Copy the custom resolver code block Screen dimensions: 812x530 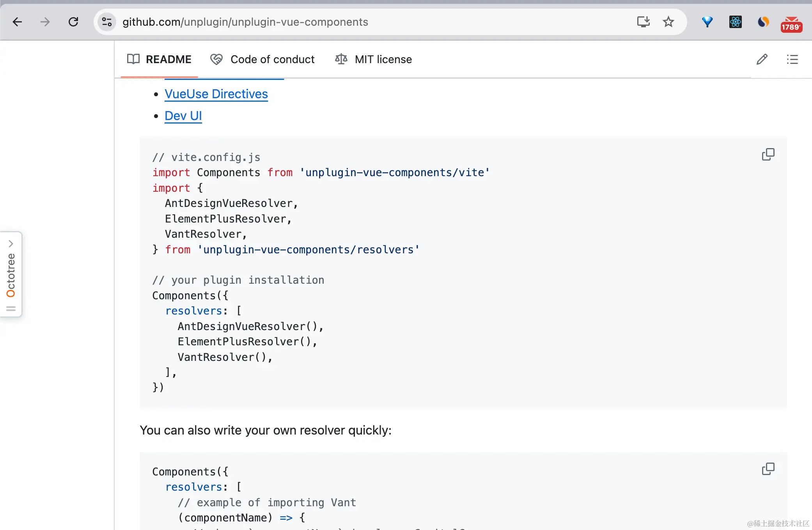(768, 469)
